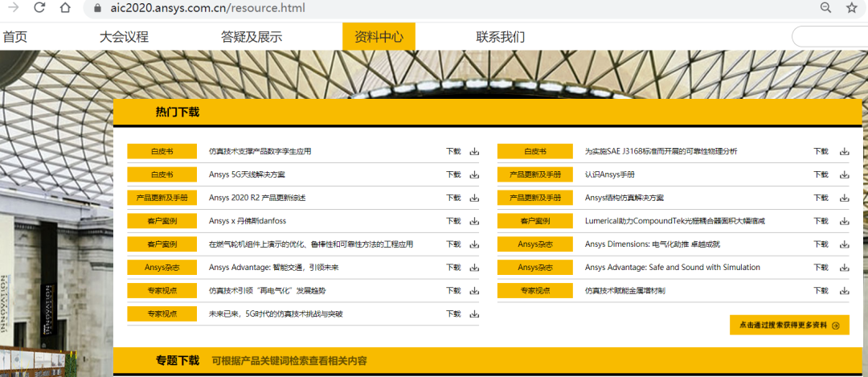The height and width of the screenshot is (377, 868).
Task: Click the download icon for 仿真技术引领"再电气化"发展趋势
Action: (474, 291)
